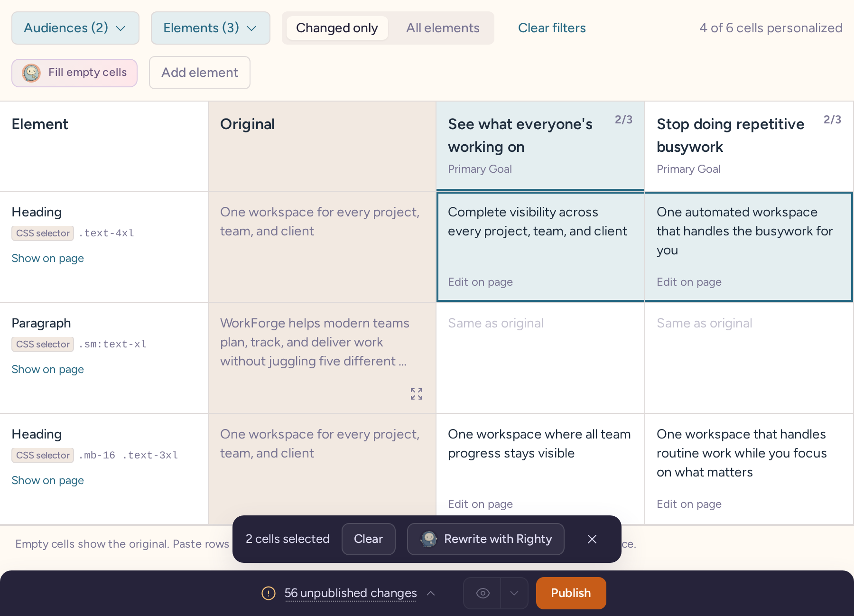Edit 'Complete visibility across' cell on page
This screenshot has height=616, width=854.
tap(480, 282)
